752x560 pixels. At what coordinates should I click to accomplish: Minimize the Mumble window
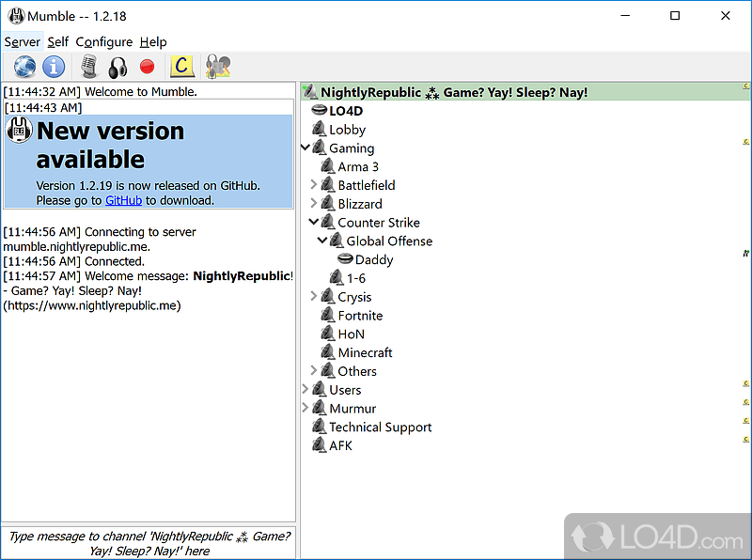tap(625, 16)
